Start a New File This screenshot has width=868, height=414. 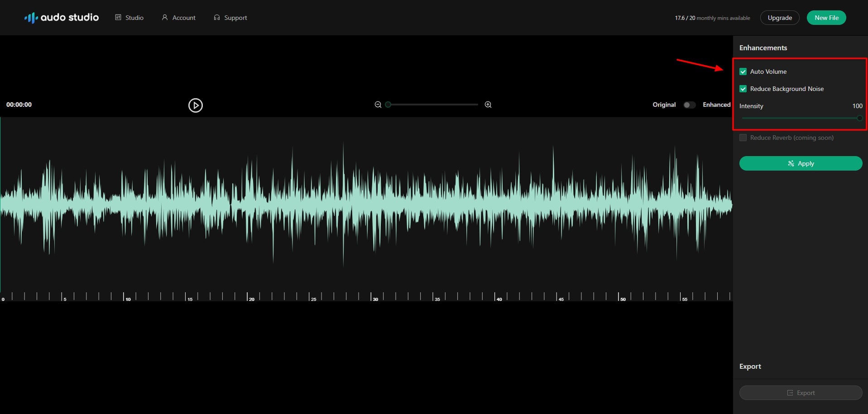click(826, 18)
